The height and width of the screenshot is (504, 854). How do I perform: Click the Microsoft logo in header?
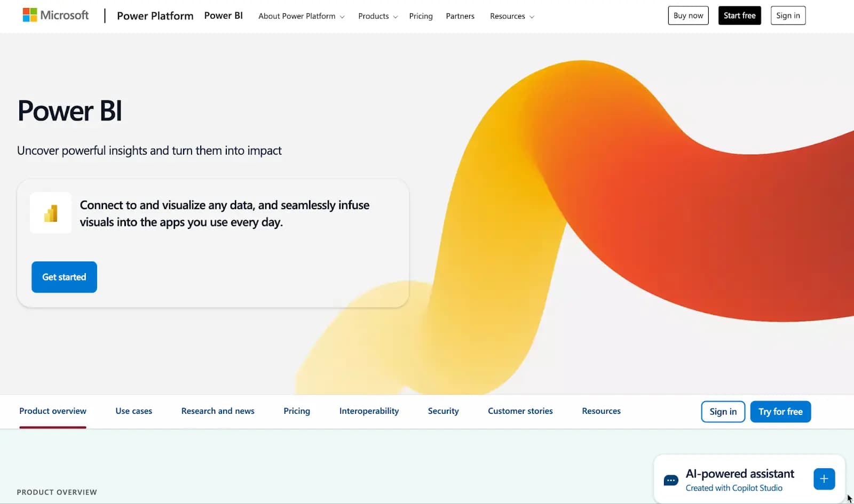point(56,15)
